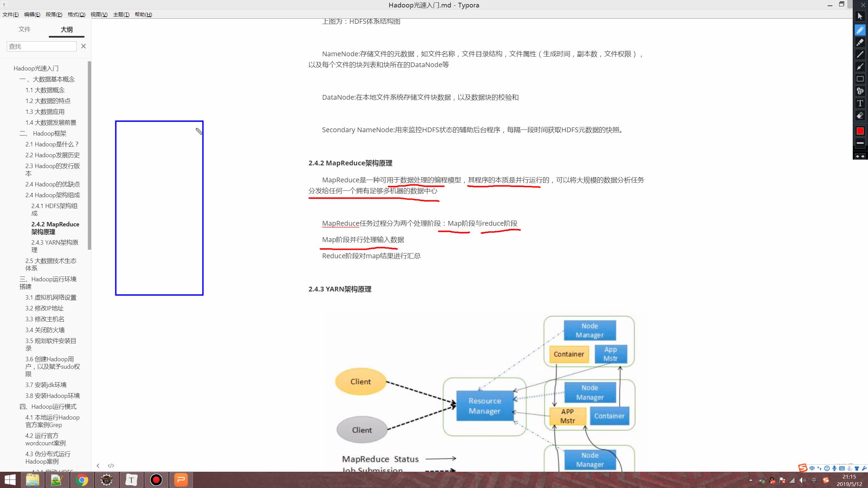The width and height of the screenshot is (868, 488).
Task: Clear search with the X button
Action: click(x=83, y=46)
